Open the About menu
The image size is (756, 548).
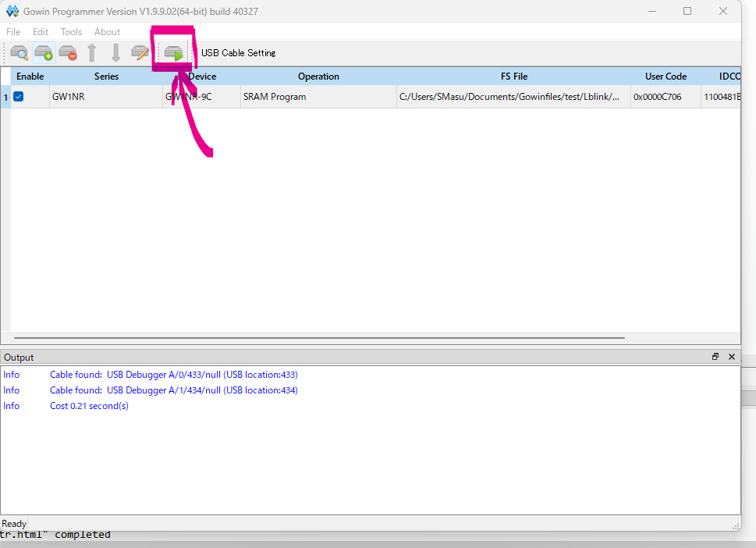click(x=107, y=32)
